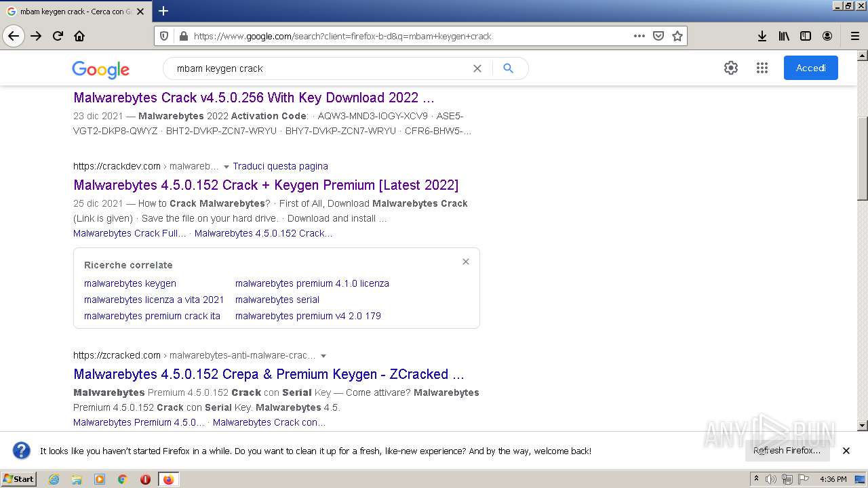Open Malwarebytes Crack Full sitelink
868x488 pixels.
[130, 233]
